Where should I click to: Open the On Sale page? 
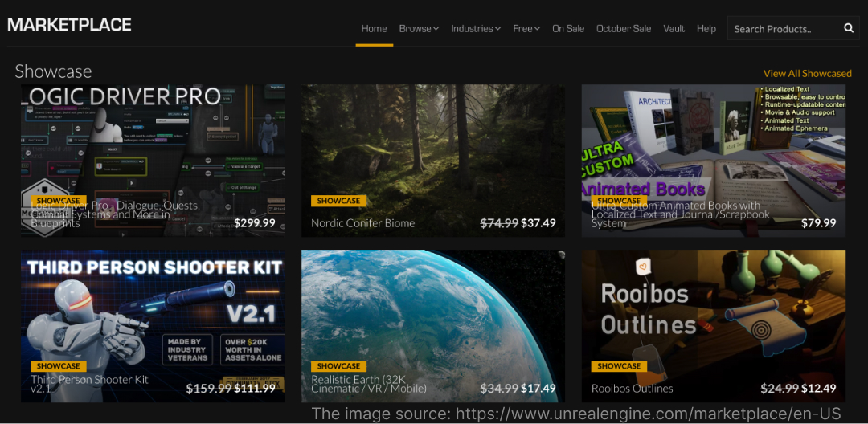point(568,29)
